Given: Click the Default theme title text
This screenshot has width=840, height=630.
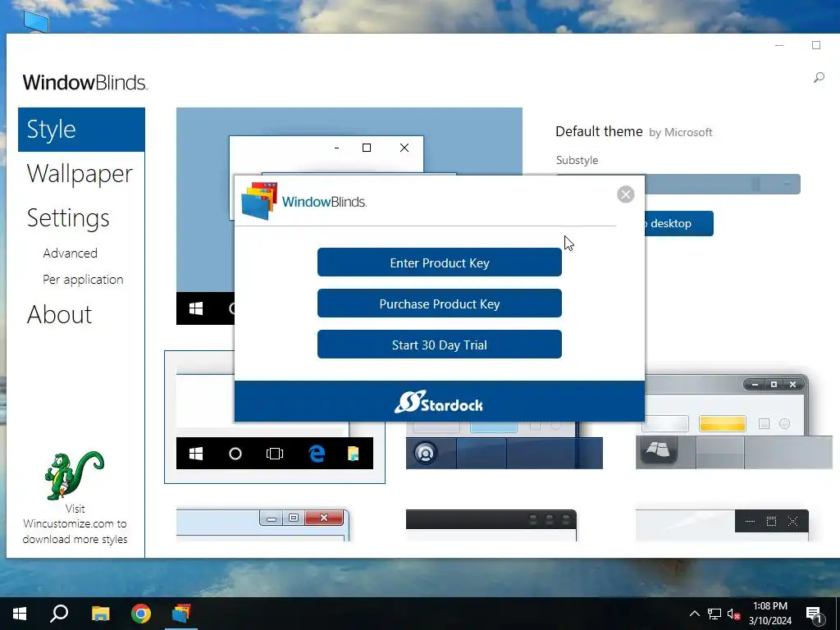Looking at the screenshot, I should (599, 132).
